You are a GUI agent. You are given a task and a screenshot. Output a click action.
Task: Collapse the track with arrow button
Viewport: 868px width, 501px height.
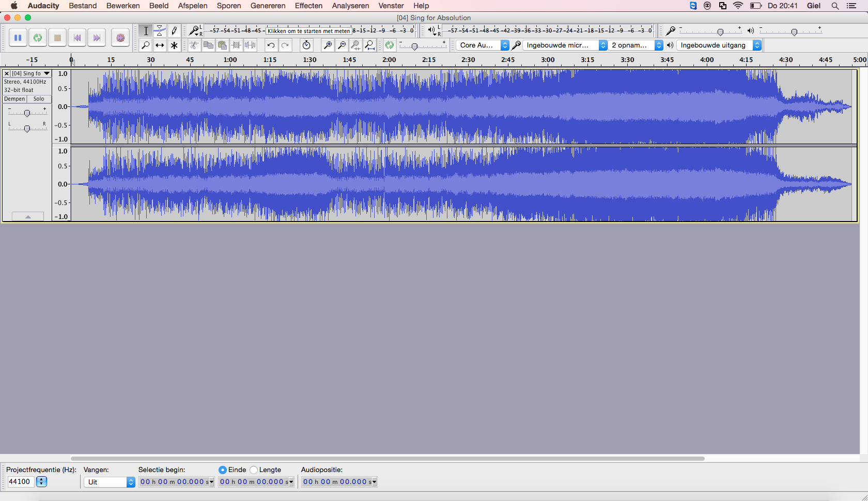pos(28,216)
